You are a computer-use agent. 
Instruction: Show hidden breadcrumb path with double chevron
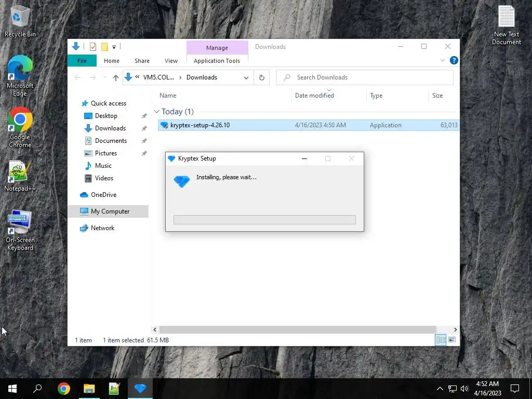[137, 77]
